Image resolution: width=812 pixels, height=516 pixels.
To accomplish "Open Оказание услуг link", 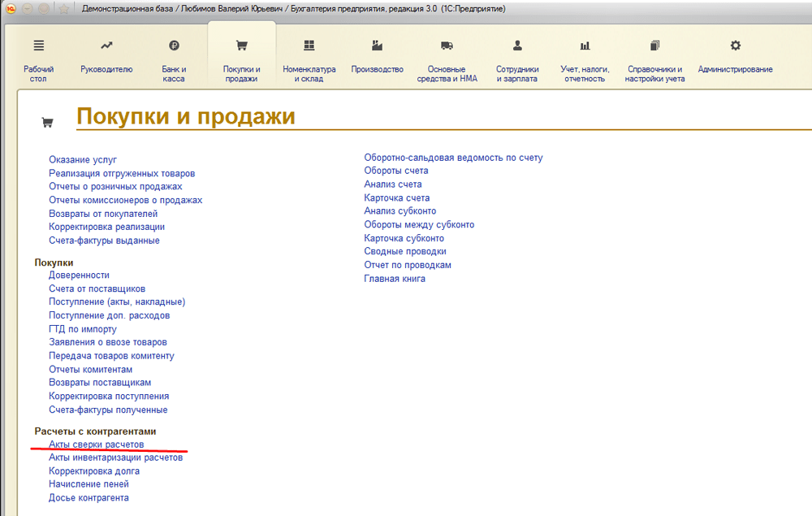I will (83, 159).
